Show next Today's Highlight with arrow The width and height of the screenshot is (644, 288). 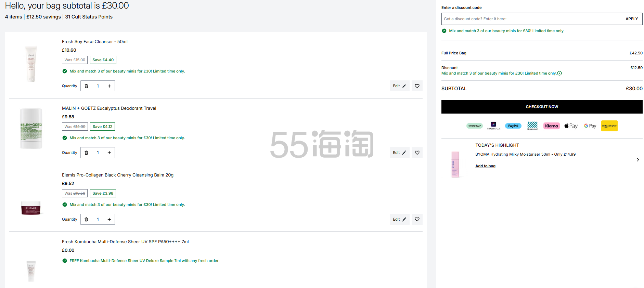click(x=637, y=160)
